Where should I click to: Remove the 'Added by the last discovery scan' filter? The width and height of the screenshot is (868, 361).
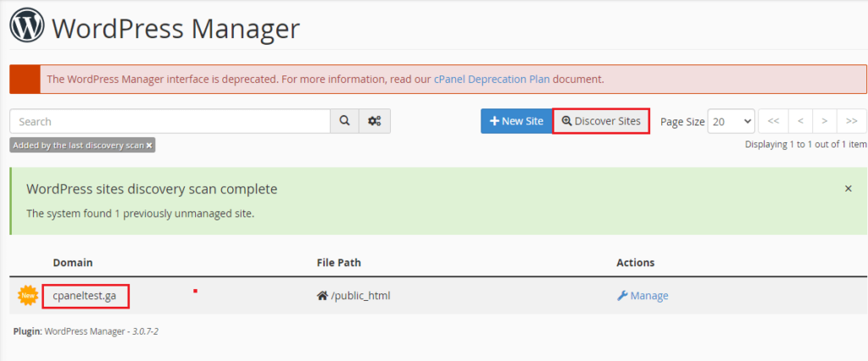pos(149,146)
